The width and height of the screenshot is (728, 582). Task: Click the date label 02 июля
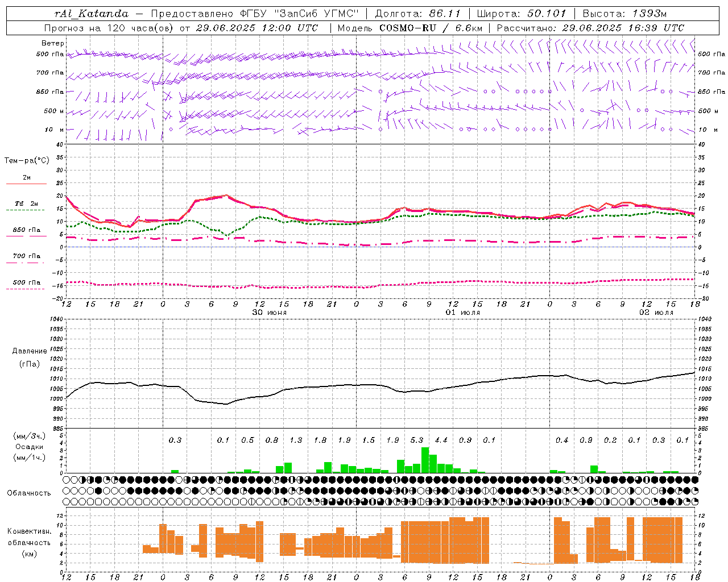(x=656, y=313)
